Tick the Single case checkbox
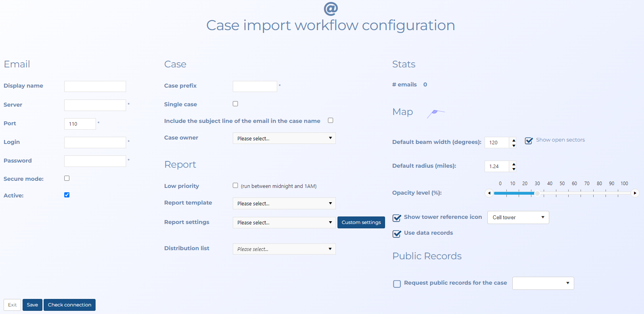 click(236, 104)
